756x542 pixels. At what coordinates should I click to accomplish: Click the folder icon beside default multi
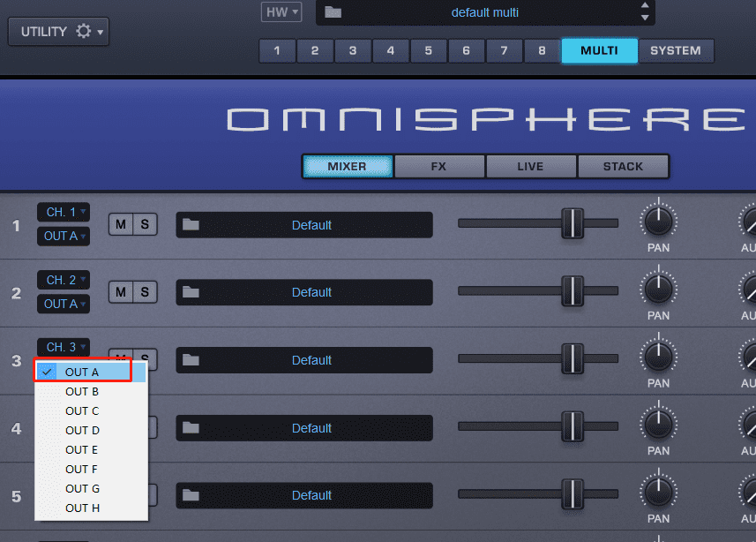click(x=333, y=12)
